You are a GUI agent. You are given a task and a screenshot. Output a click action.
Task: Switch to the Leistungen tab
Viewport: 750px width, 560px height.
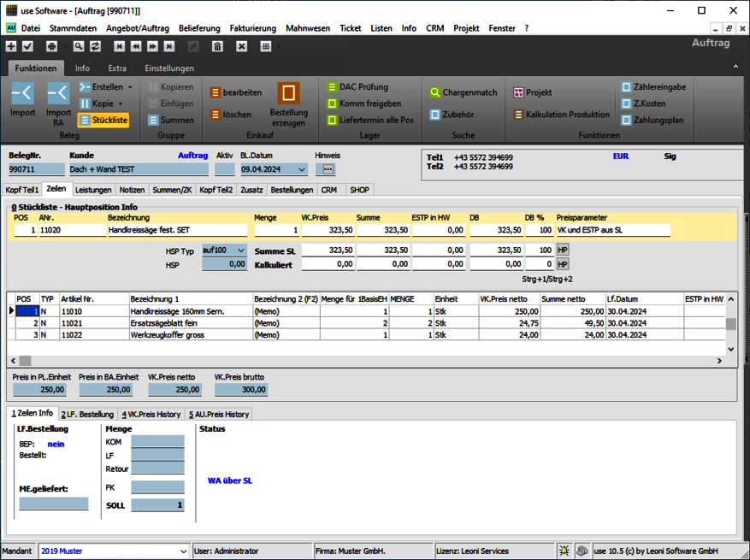pos(93,190)
